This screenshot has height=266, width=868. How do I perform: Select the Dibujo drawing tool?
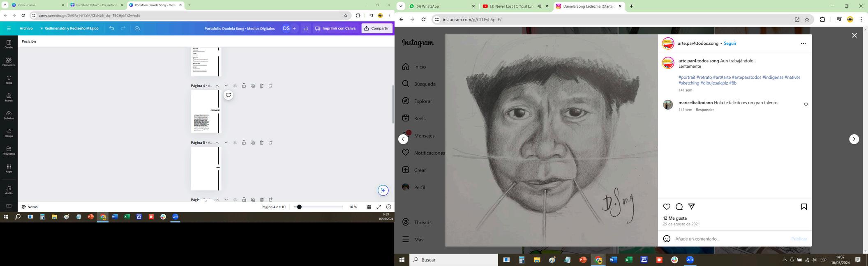(x=9, y=133)
